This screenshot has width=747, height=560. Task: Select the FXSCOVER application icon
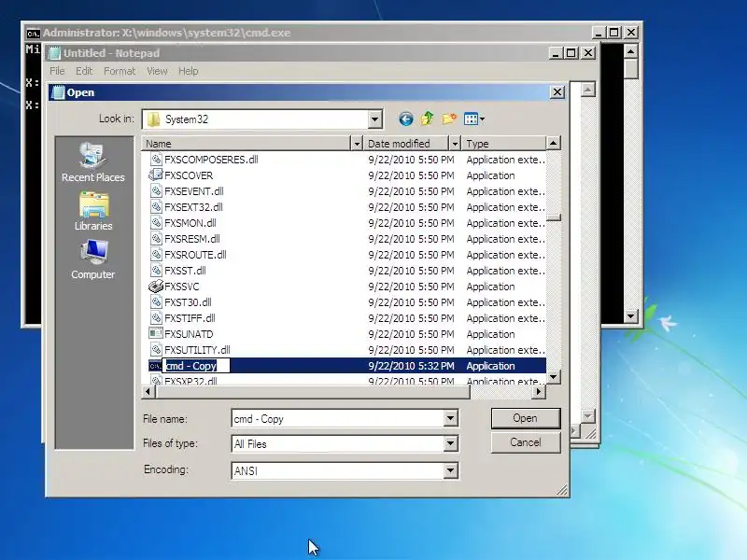(x=156, y=175)
